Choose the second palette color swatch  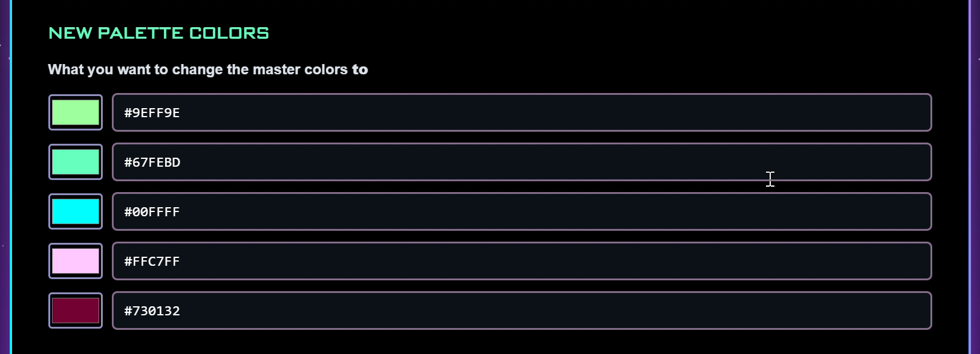click(x=76, y=162)
